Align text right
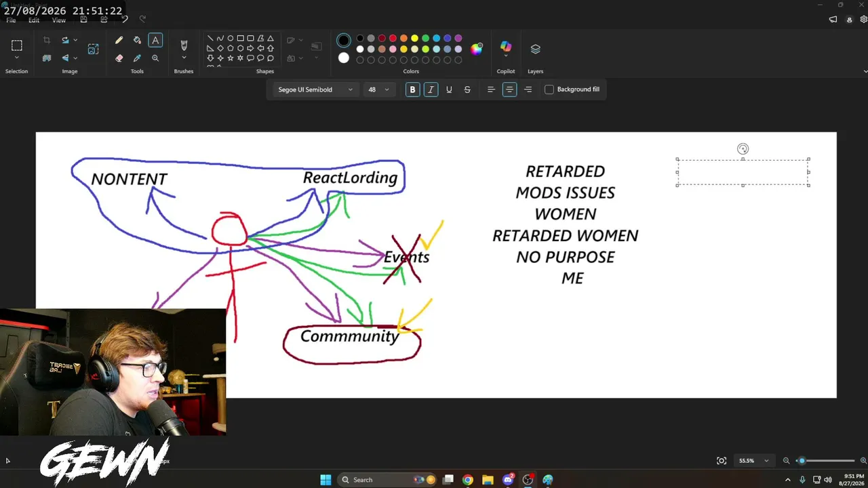This screenshot has height=488, width=868. tap(528, 89)
